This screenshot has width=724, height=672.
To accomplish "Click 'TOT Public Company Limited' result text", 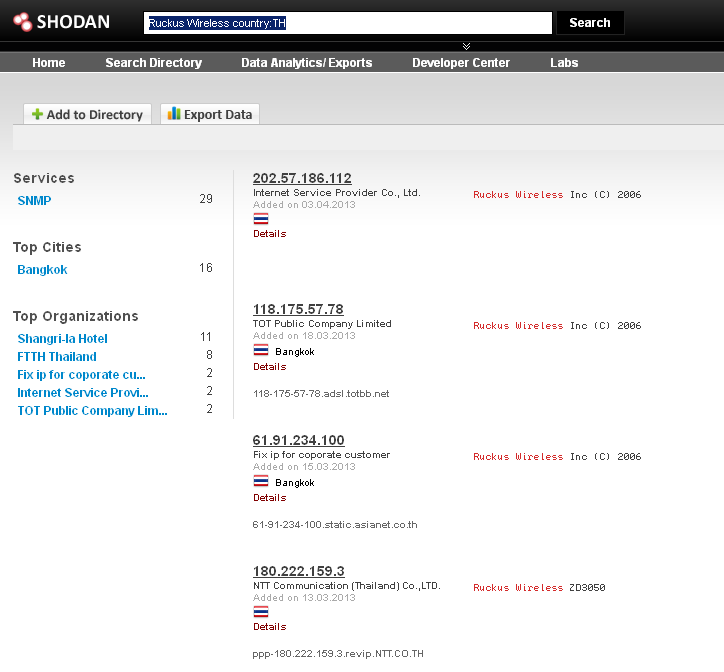I will pyautogui.click(x=322, y=324).
